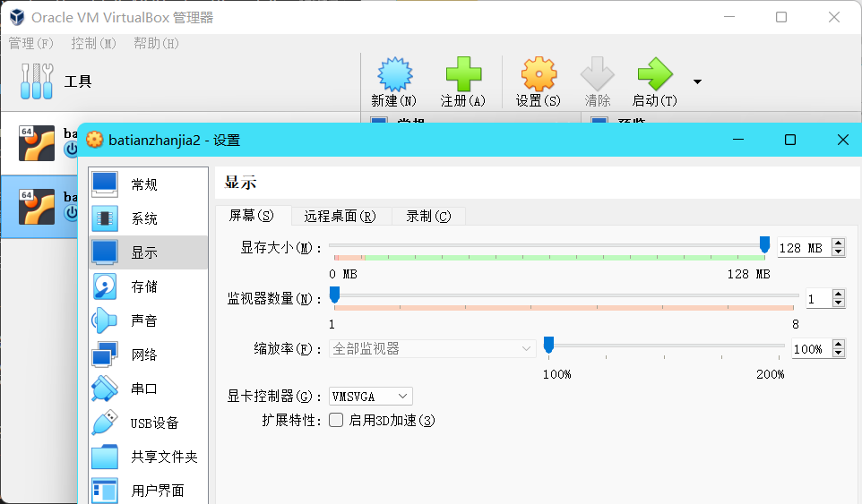Viewport: 862px width, 504px height.
Task: Close the batianzhanjia2 设置 dialog
Action: coord(843,140)
